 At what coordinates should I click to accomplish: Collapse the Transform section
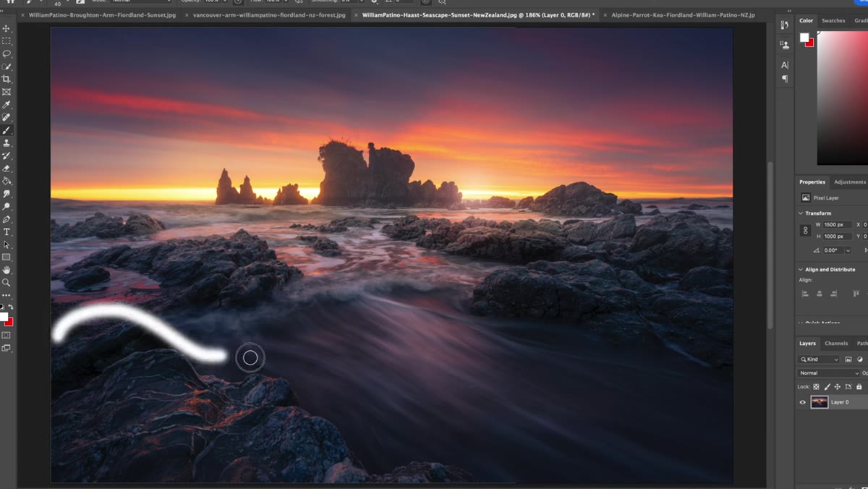[x=801, y=213]
